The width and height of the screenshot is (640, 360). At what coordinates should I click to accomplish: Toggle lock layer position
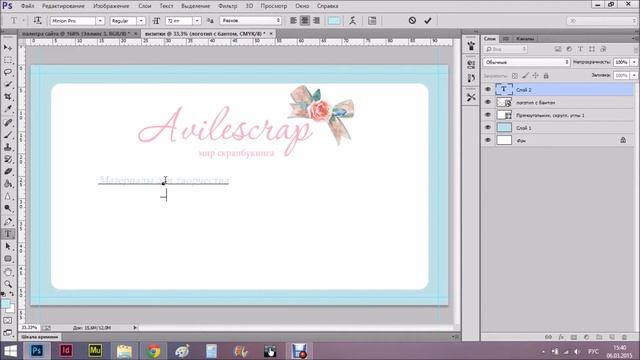pyautogui.click(x=536, y=76)
